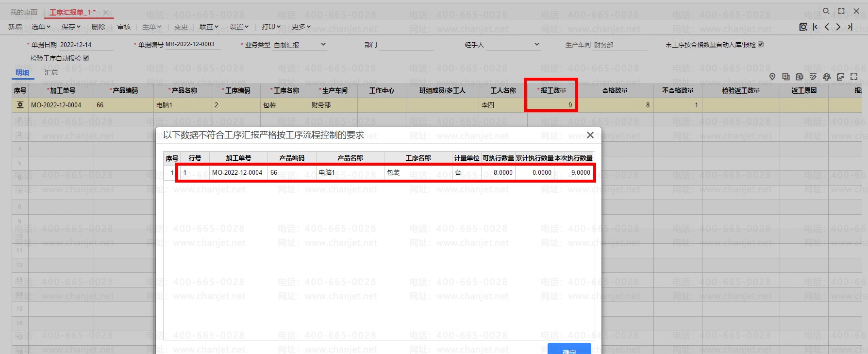Image resolution: width=868 pixels, height=354 pixels.
Task: Switch to the 汇总 tab
Action: click(x=51, y=72)
